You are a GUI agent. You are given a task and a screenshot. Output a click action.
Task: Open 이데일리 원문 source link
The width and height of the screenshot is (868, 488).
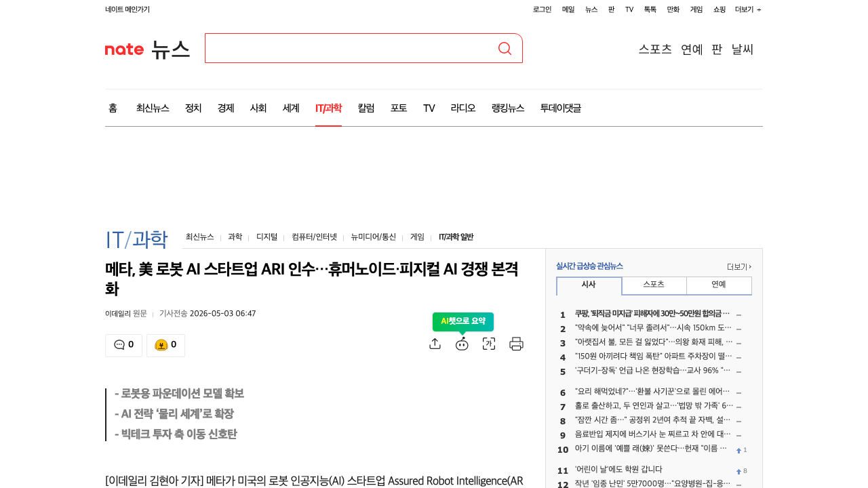pos(126,313)
